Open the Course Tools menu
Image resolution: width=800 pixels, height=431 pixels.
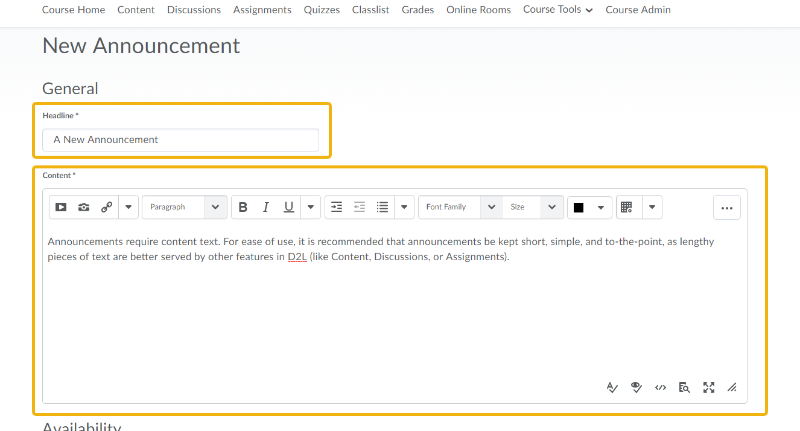[557, 10]
